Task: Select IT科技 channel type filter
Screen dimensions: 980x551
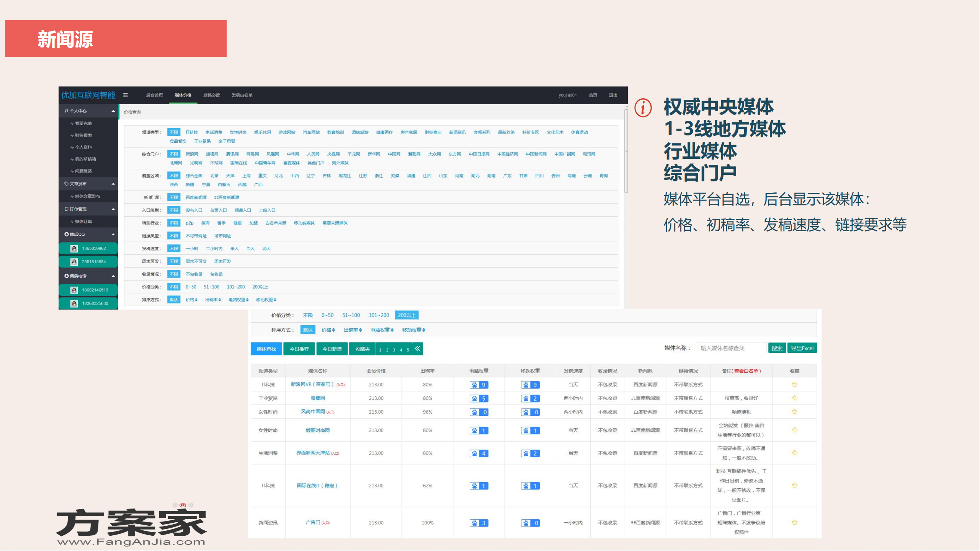Action: (191, 132)
